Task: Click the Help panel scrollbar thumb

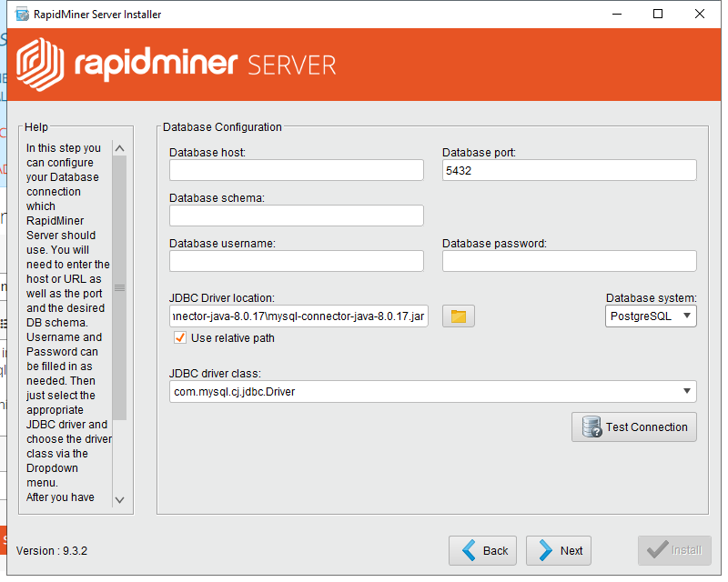Action: 119,287
